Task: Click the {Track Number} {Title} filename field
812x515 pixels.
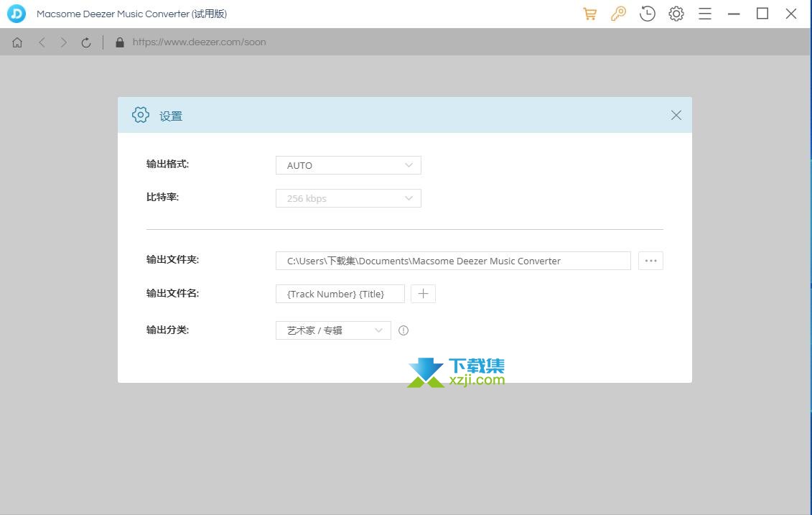Action: click(x=340, y=294)
